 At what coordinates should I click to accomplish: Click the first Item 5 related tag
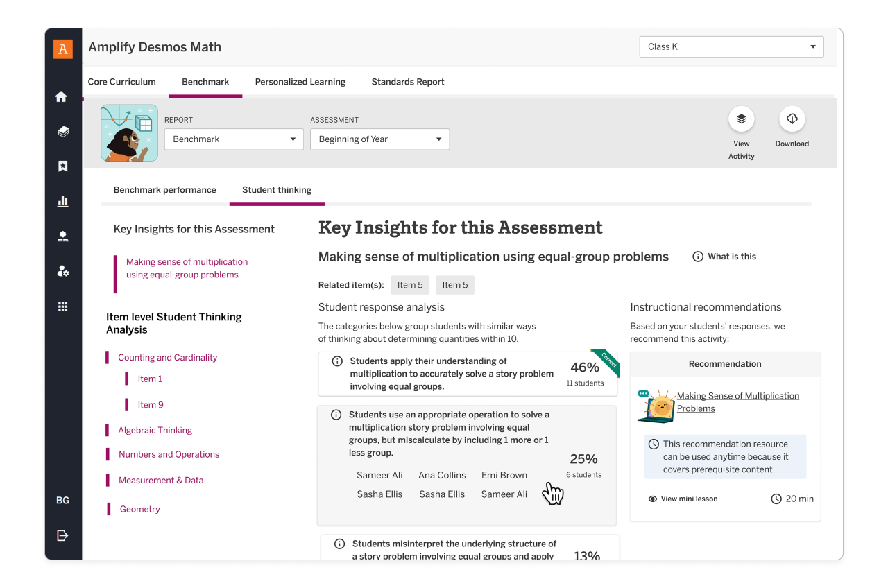[410, 285]
